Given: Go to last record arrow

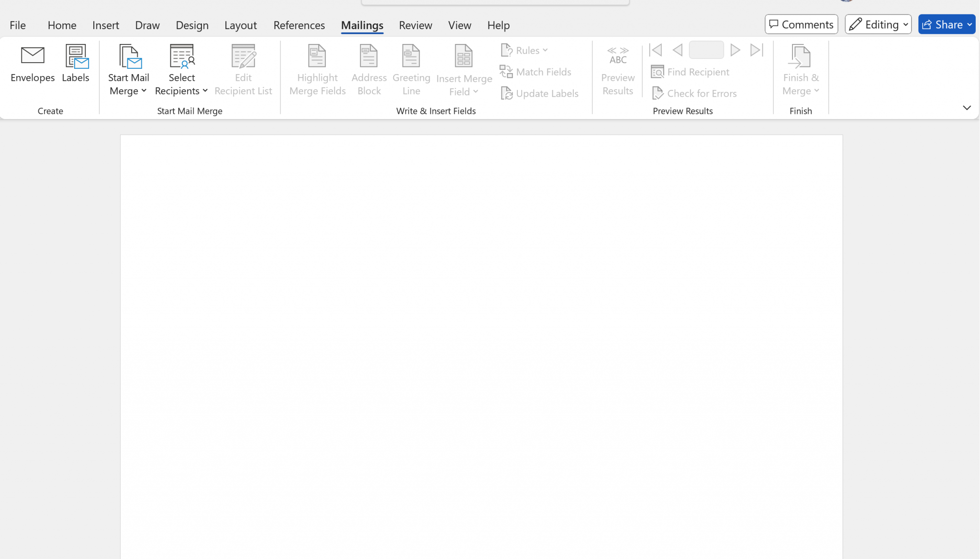Looking at the screenshot, I should point(757,50).
